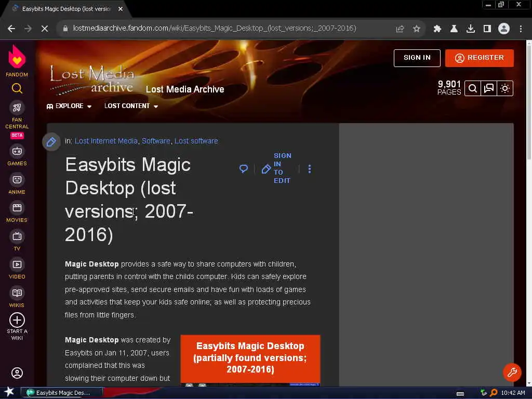Click the Start a Wiki plus icon
Viewport: 532px width, 399px height.
pyautogui.click(x=17, y=320)
